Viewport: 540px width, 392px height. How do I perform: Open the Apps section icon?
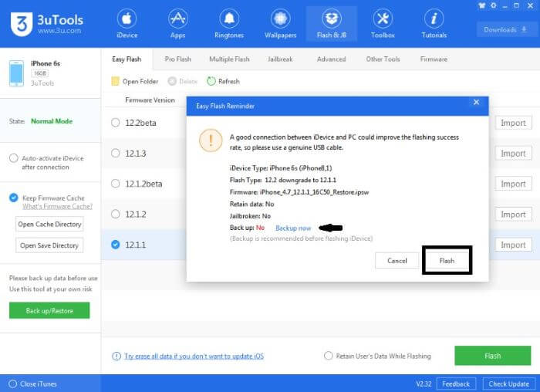[178, 19]
